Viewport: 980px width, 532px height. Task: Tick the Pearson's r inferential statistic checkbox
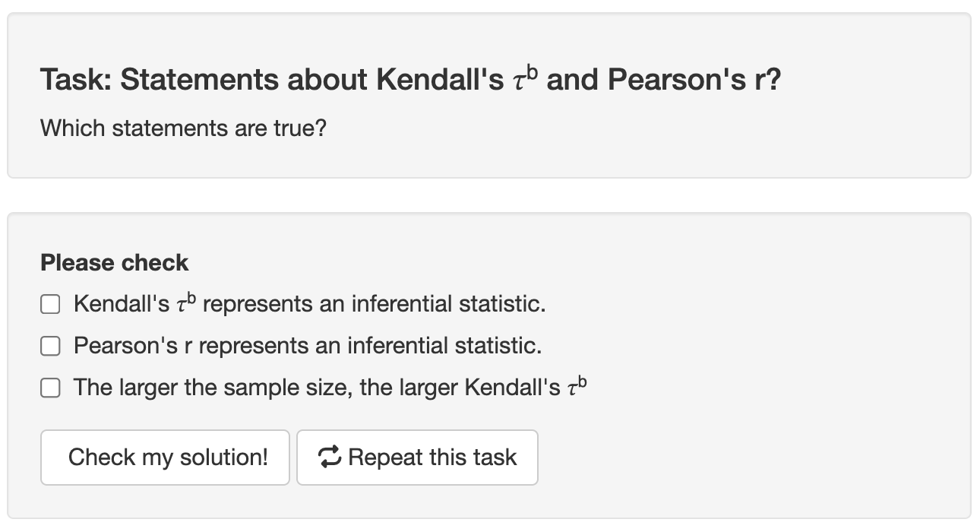[50, 347]
